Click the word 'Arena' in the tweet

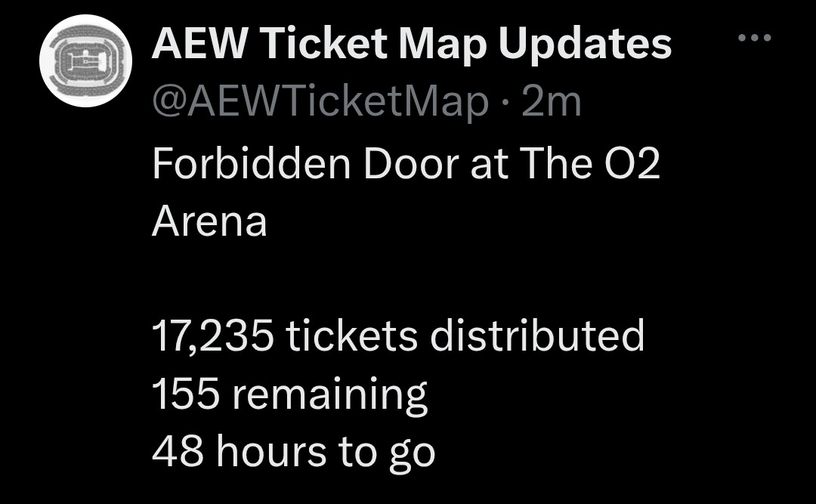[x=209, y=222]
